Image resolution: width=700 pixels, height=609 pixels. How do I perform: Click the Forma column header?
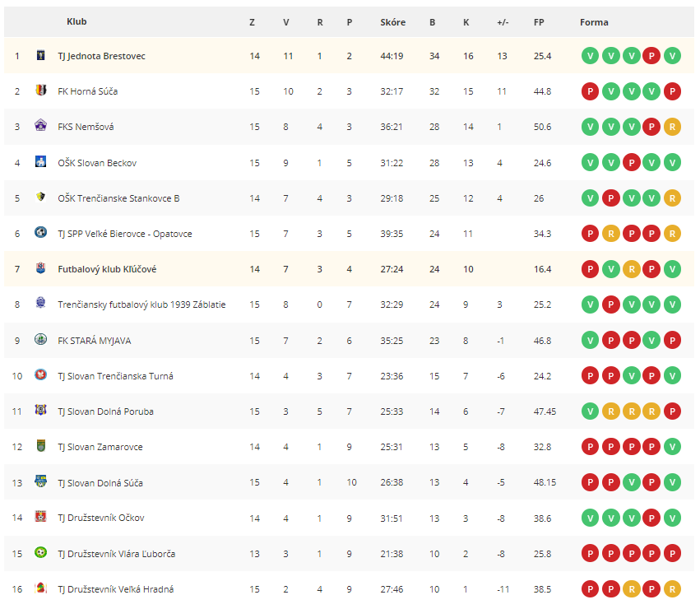[x=594, y=22]
